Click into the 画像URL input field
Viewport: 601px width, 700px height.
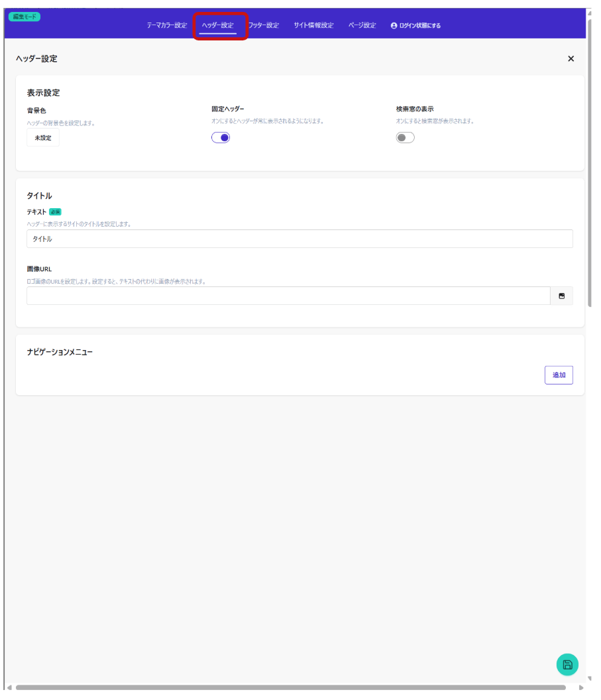coord(288,296)
